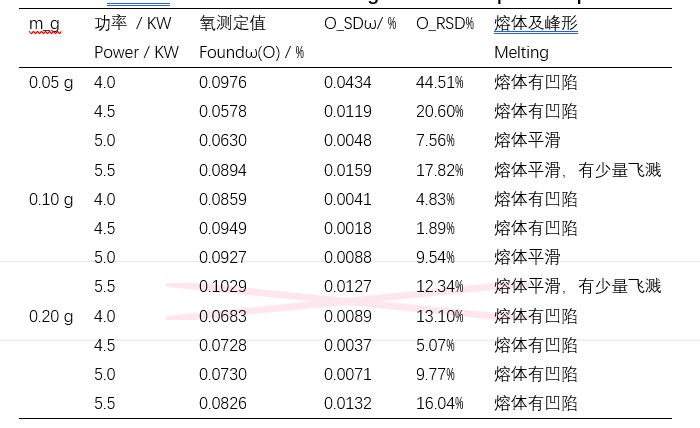This screenshot has height=428, width=700.
Task: Click the 'm_g' column header
Action: (x=44, y=24)
